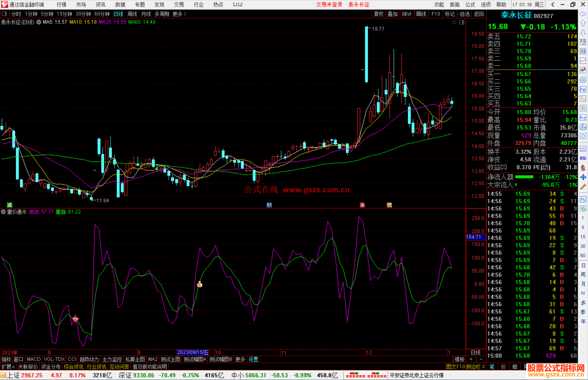Click the RSI indicator sidebar icon
Screen dimensions: 588x380
point(583,158)
